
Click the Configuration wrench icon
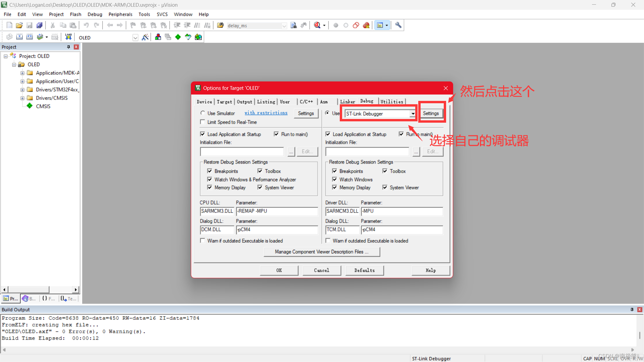pyautogui.click(x=398, y=25)
